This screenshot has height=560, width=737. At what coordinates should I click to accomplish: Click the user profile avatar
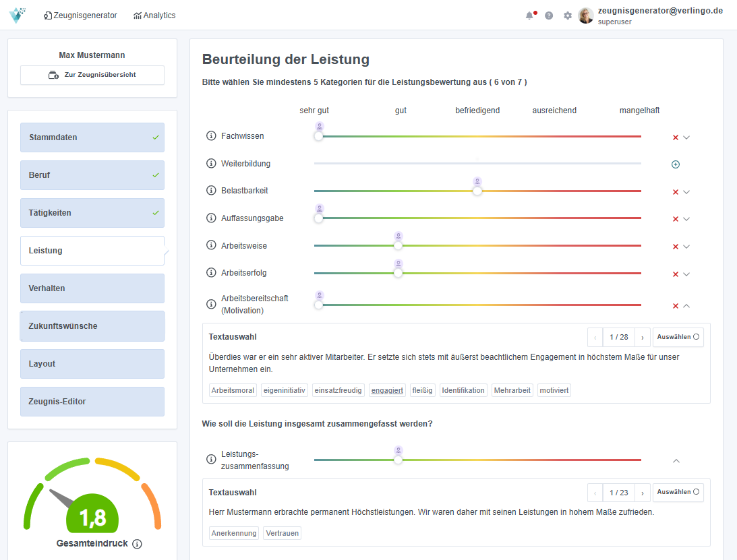tap(586, 15)
